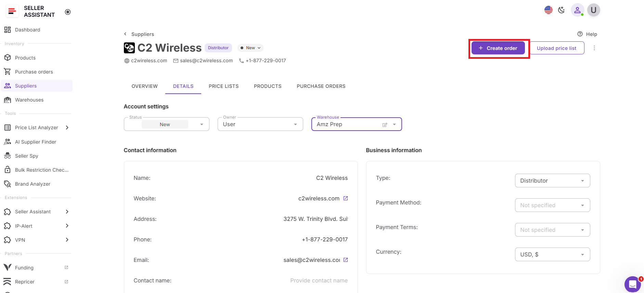Switch to the Price Lists tab
This screenshot has width=644, height=293.
click(223, 86)
